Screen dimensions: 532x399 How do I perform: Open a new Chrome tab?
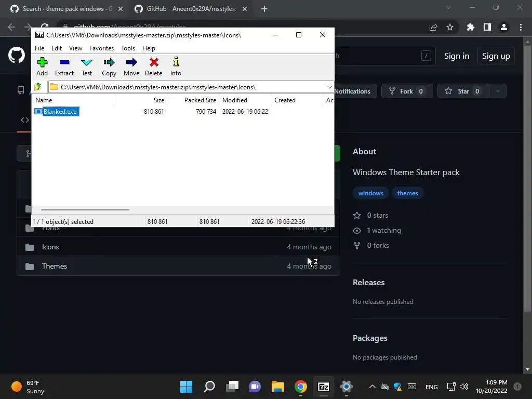coord(264,9)
